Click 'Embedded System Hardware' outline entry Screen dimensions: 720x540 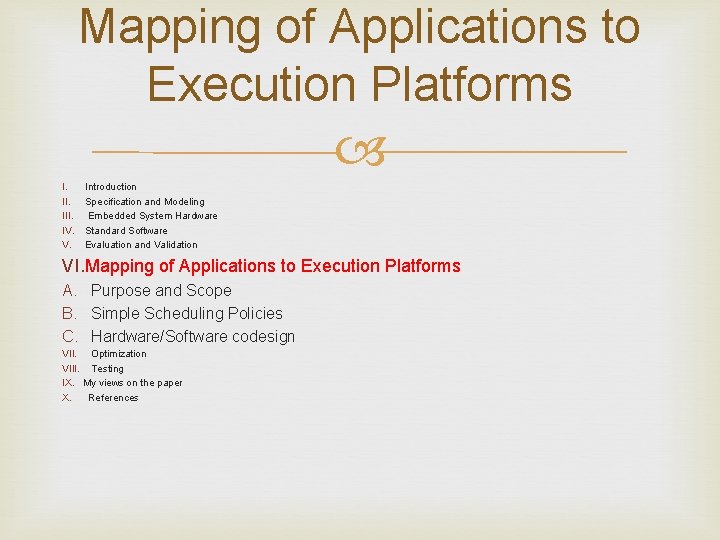click(152, 216)
